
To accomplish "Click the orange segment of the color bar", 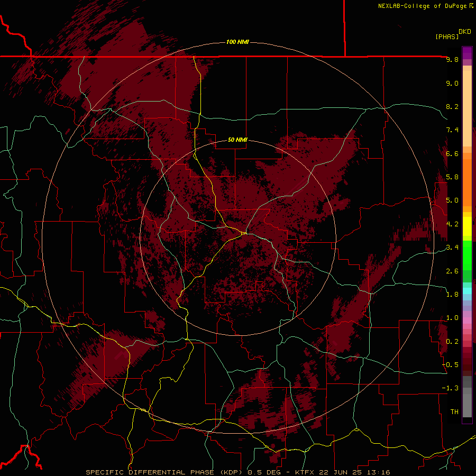I will pos(467,183).
